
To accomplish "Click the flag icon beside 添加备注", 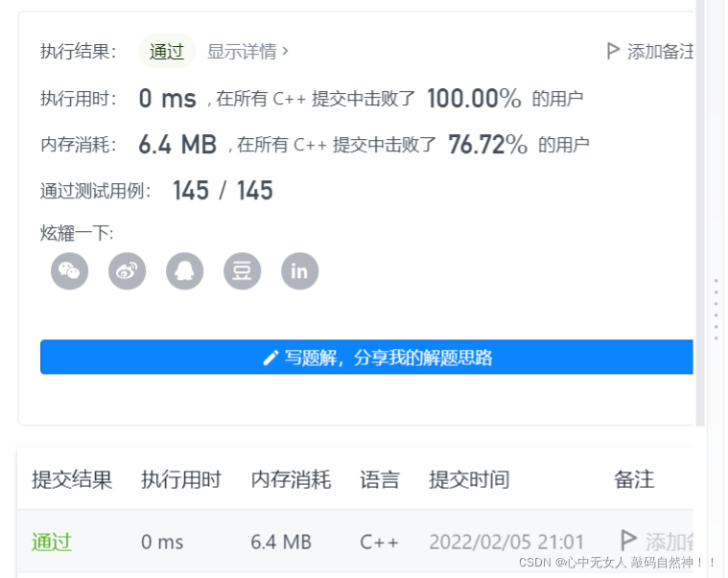I will 613,51.
